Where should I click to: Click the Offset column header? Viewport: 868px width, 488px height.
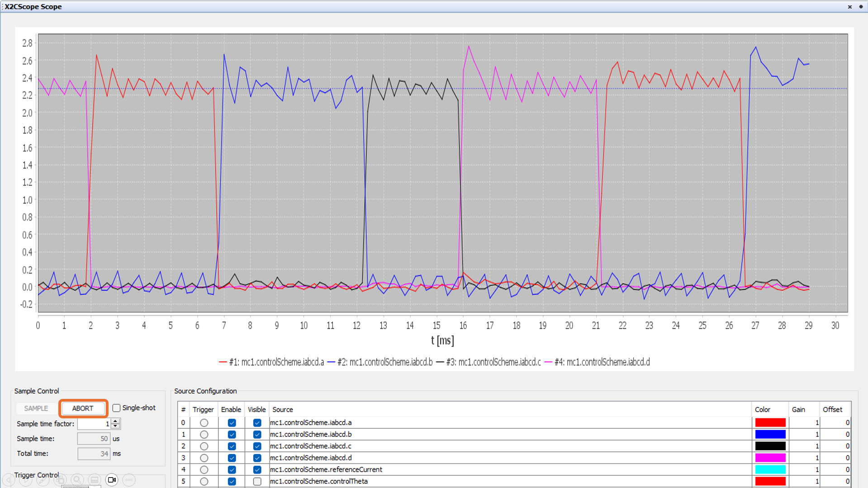[x=835, y=410]
